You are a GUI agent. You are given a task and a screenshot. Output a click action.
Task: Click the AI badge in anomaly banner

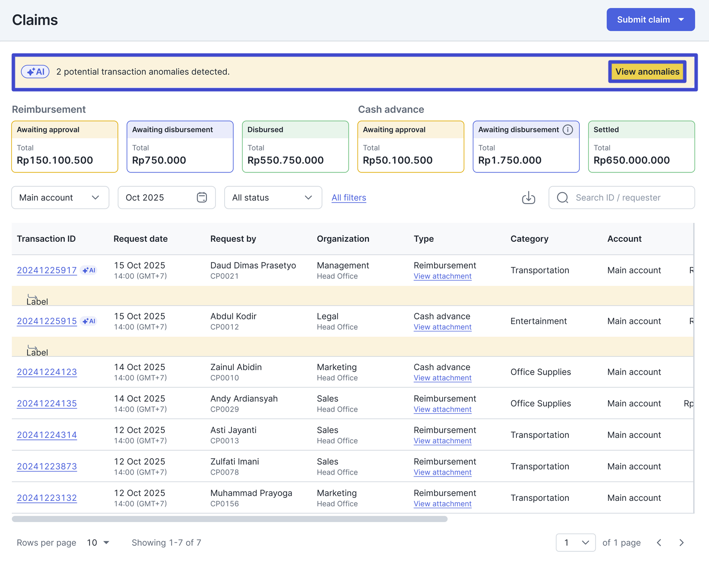pyautogui.click(x=35, y=72)
